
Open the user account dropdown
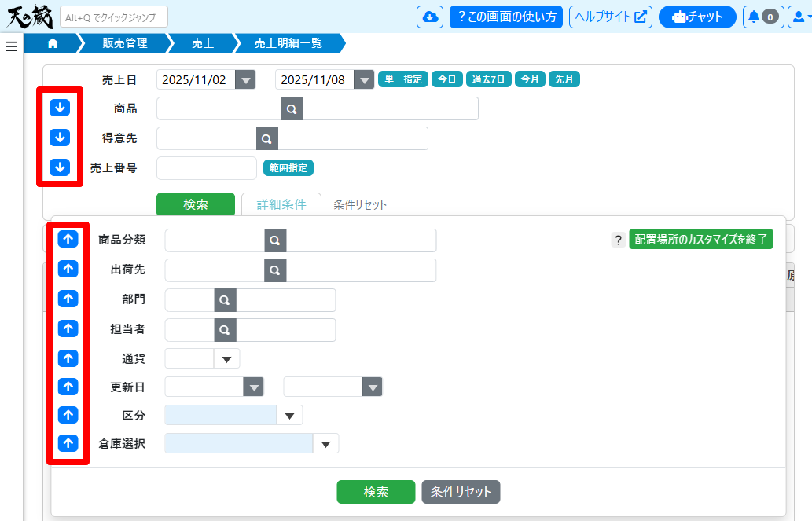800,17
